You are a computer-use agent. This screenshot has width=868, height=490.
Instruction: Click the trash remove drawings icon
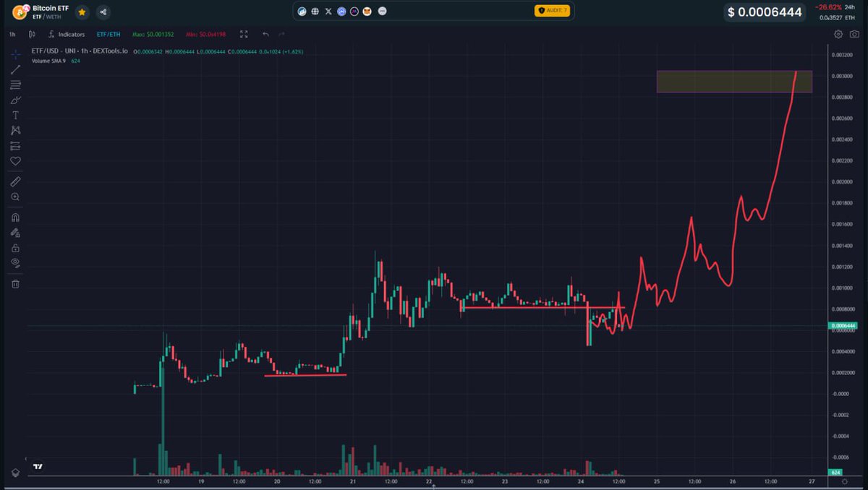click(x=15, y=283)
